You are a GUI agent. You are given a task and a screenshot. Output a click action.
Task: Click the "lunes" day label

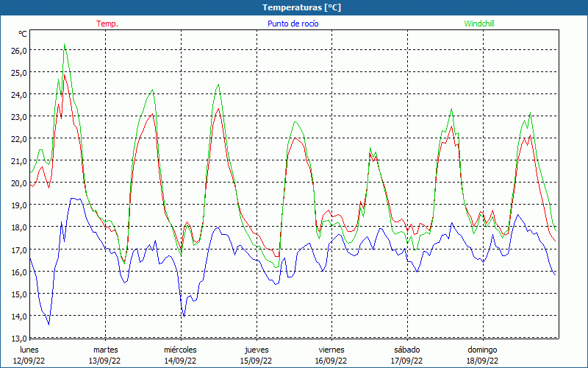coord(29,350)
